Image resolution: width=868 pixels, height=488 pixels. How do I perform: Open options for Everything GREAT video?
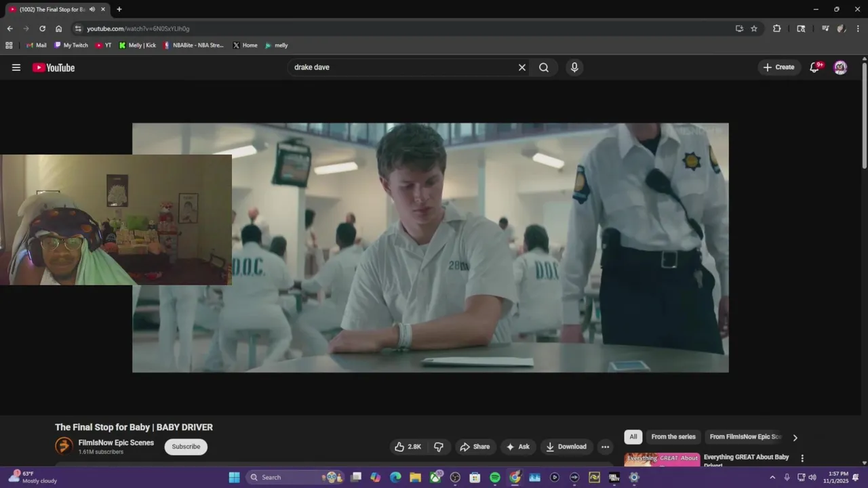(802, 458)
